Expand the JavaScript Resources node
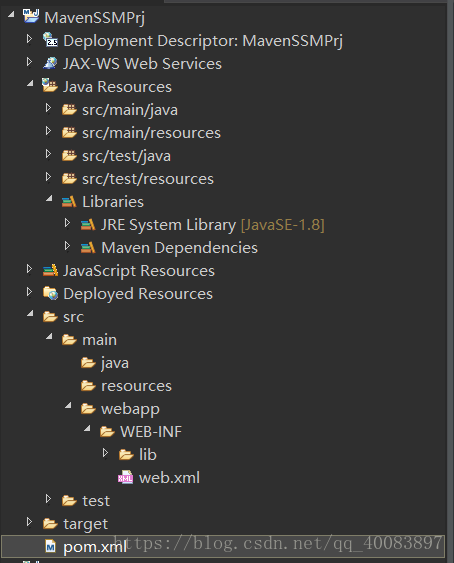Image resolution: width=454 pixels, height=563 pixels. click(29, 269)
